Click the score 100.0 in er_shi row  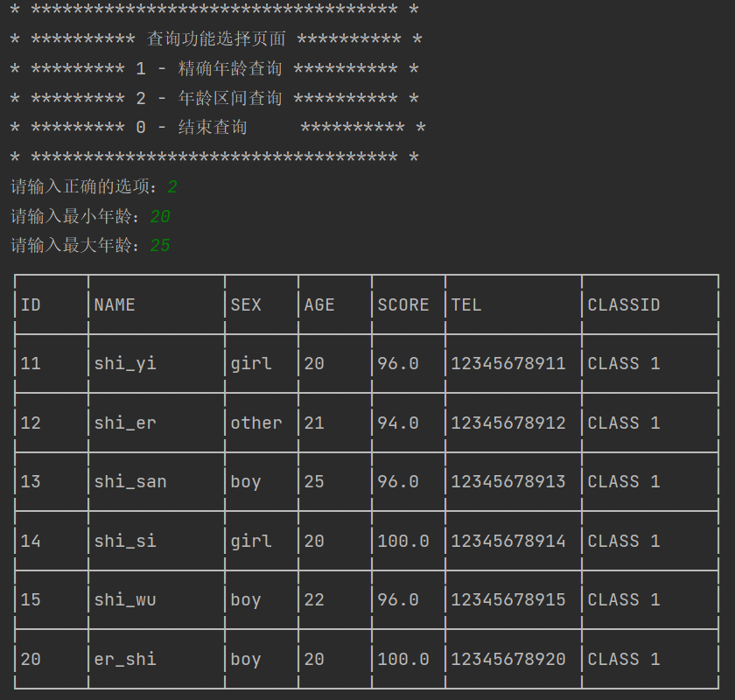(x=403, y=659)
